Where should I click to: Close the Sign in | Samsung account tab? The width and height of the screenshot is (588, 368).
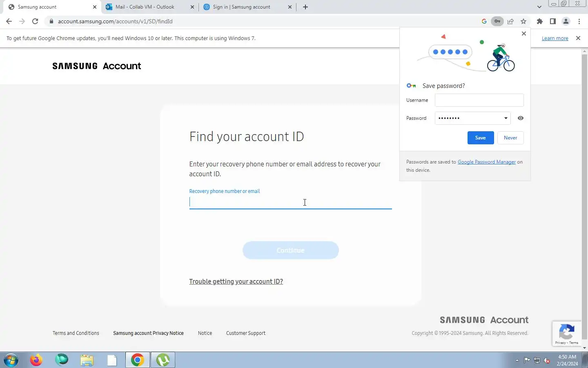(290, 7)
